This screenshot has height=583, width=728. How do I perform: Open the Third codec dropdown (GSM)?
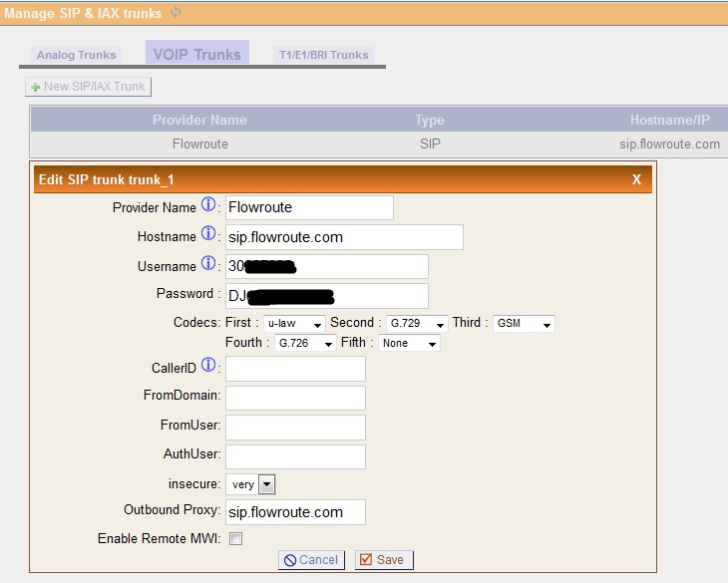click(524, 323)
